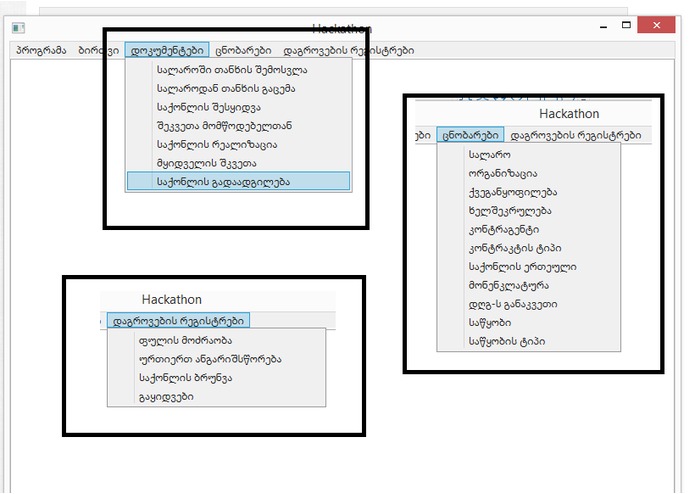The width and height of the screenshot is (695, 494).
Task: Click the highlighted დოკუმენტები menu
Action: pos(167,50)
